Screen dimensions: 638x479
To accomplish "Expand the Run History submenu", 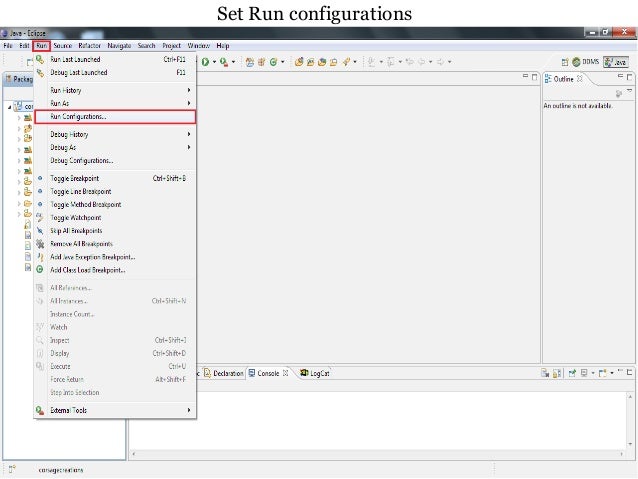I will coord(115,90).
